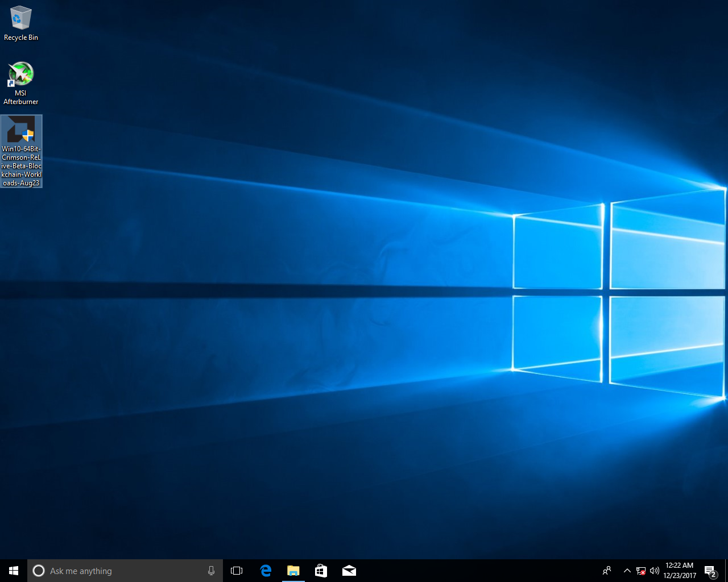The height and width of the screenshot is (582, 728).
Task: Open Task View from the taskbar
Action: tap(237, 571)
